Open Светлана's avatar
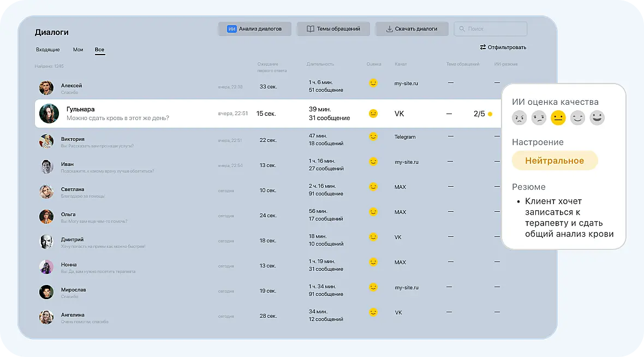 tap(46, 192)
